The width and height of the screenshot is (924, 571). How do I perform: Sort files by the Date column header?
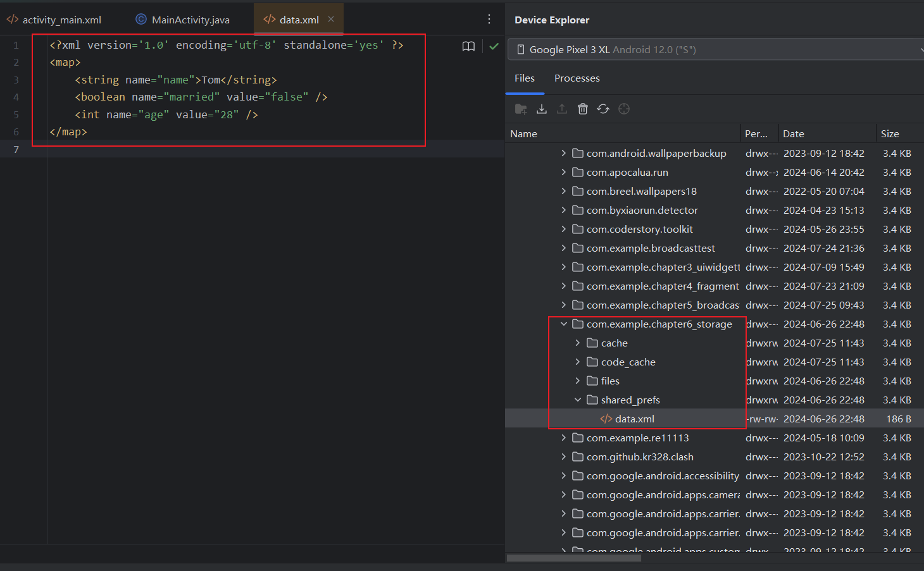coord(794,134)
